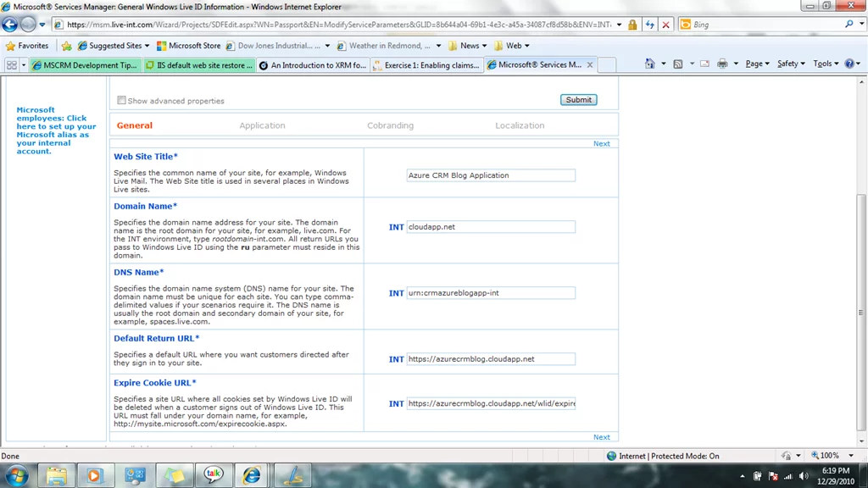Open Google Talk taskbar icon
Viewport: 868px width, 488px height.
coord(213,475)
